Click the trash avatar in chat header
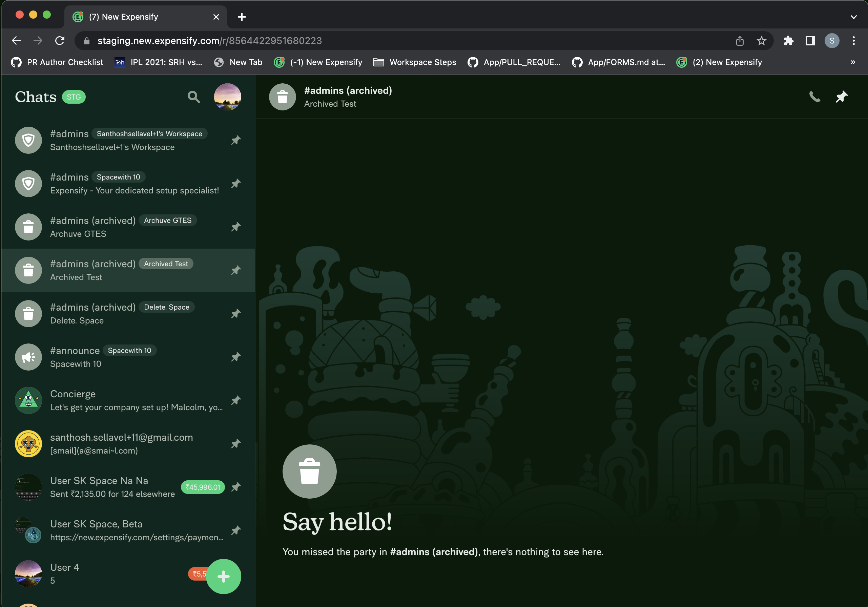 (283, 97)
